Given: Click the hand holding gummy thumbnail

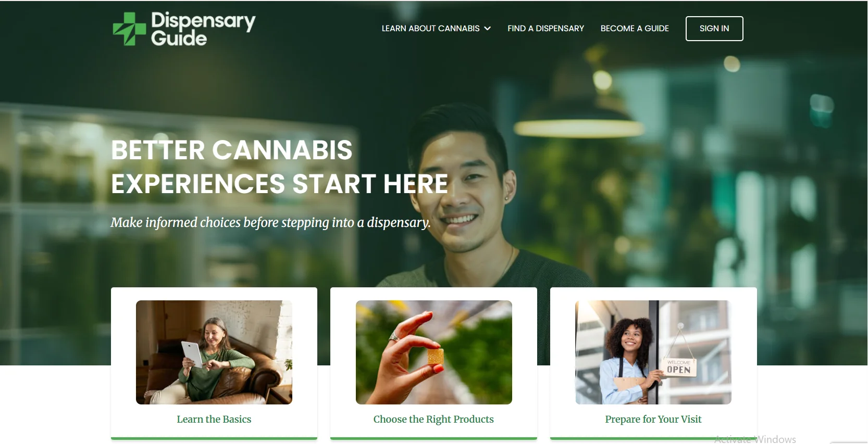Looking at the screenshot, I should point(434,352).
